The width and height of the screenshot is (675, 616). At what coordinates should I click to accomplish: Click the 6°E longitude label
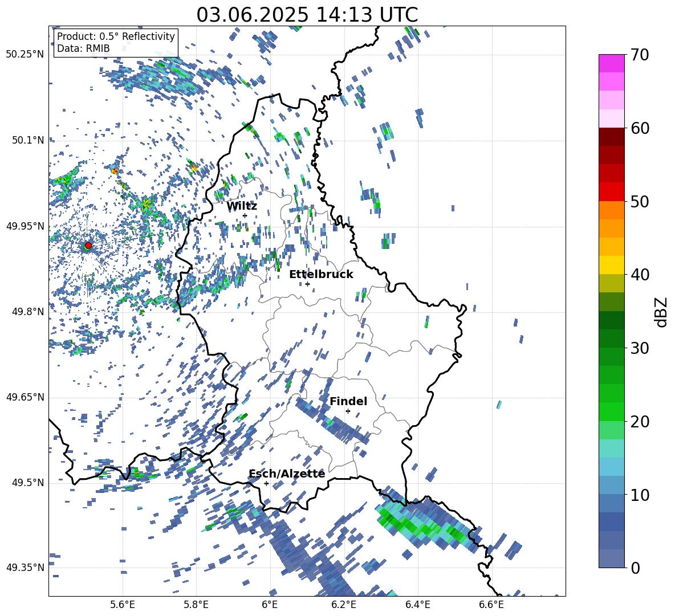pos(270,605)
